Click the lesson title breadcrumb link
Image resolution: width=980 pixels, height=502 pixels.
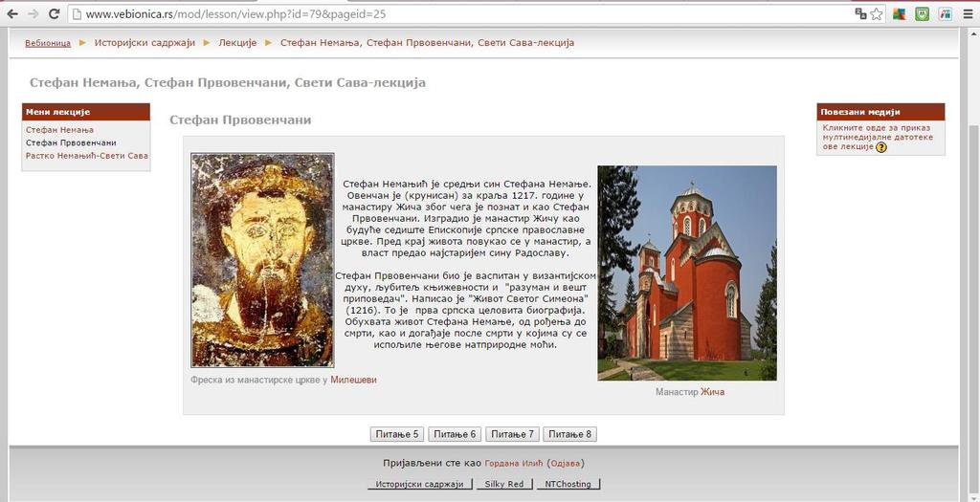[427, 43]
